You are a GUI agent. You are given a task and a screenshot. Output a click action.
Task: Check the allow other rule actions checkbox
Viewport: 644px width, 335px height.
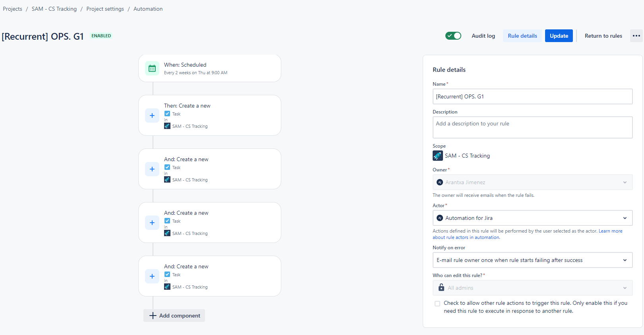pos(437,304)
